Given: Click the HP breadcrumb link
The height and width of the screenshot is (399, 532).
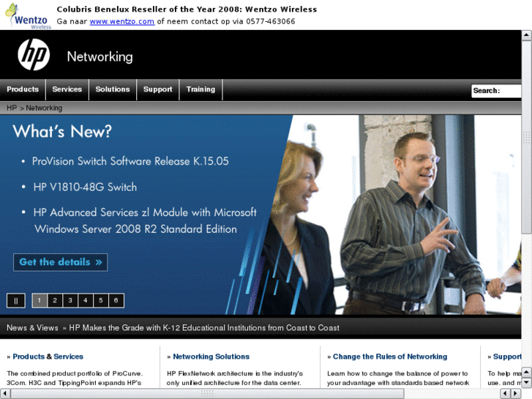Looking at the screenshot, I should click(12, 108).
